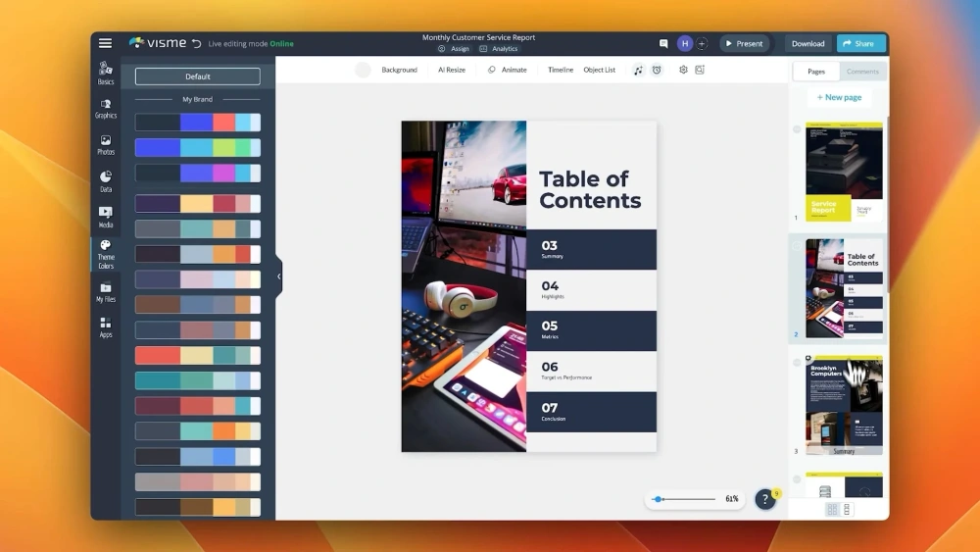Viewport: 980px width, 552px height.
Task: Select Theme Colors in sidebar
Action: (106, 255)
